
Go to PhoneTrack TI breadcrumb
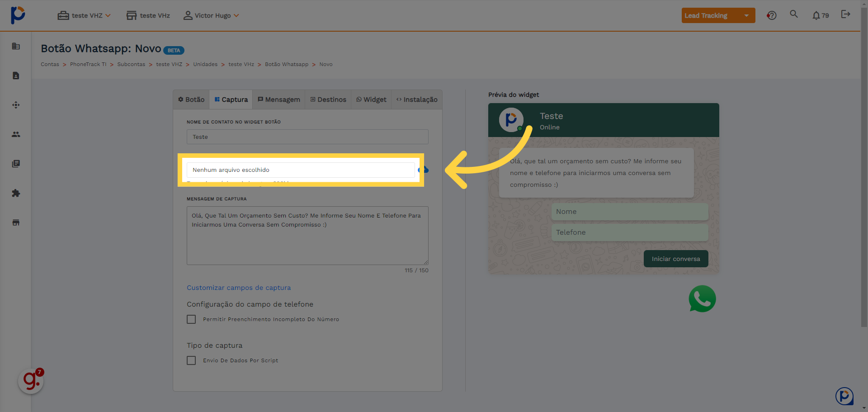pos(88,64)
